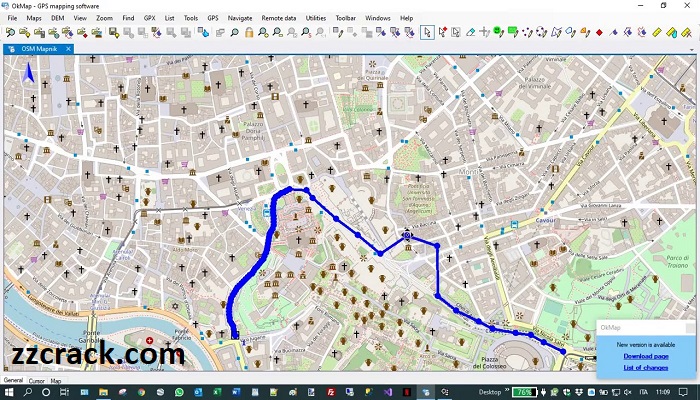
Task: Click the blue water drop layer icon
Action: pos(203,32)
